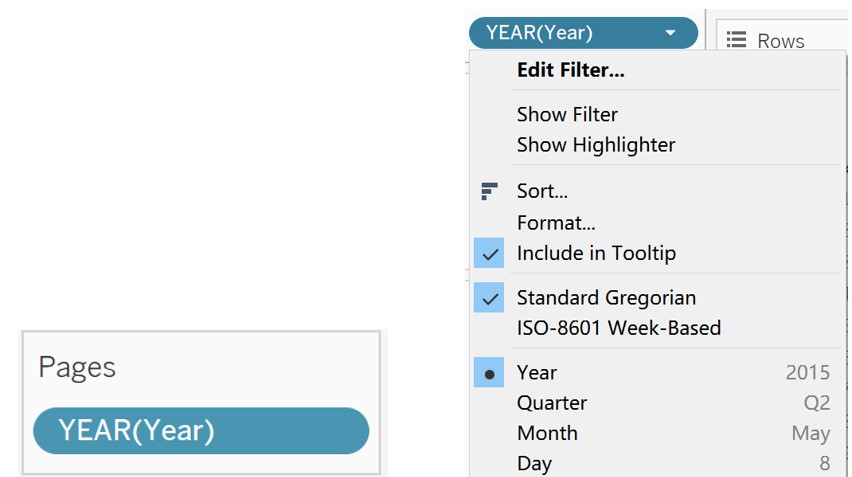Choose Edit Filter... from the menu

(x=570, y=70)
